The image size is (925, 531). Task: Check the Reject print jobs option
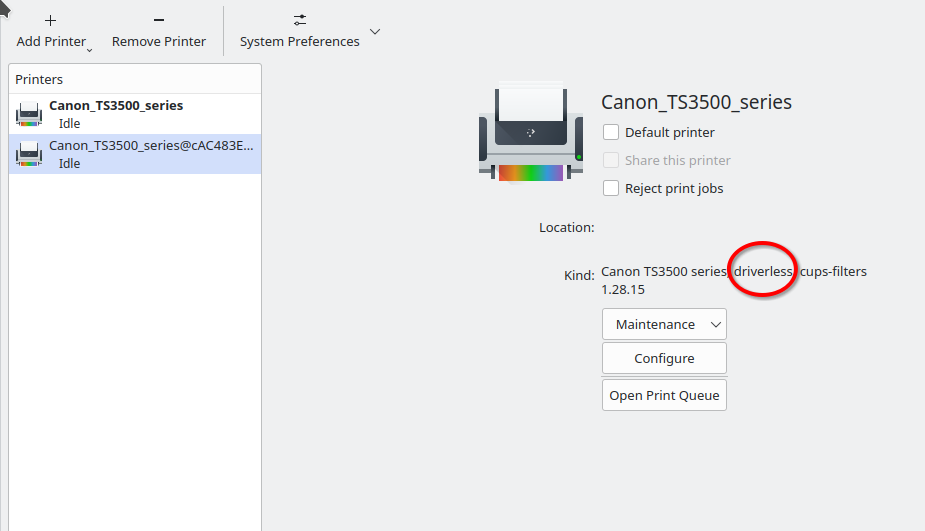click(x=611, y=188)
